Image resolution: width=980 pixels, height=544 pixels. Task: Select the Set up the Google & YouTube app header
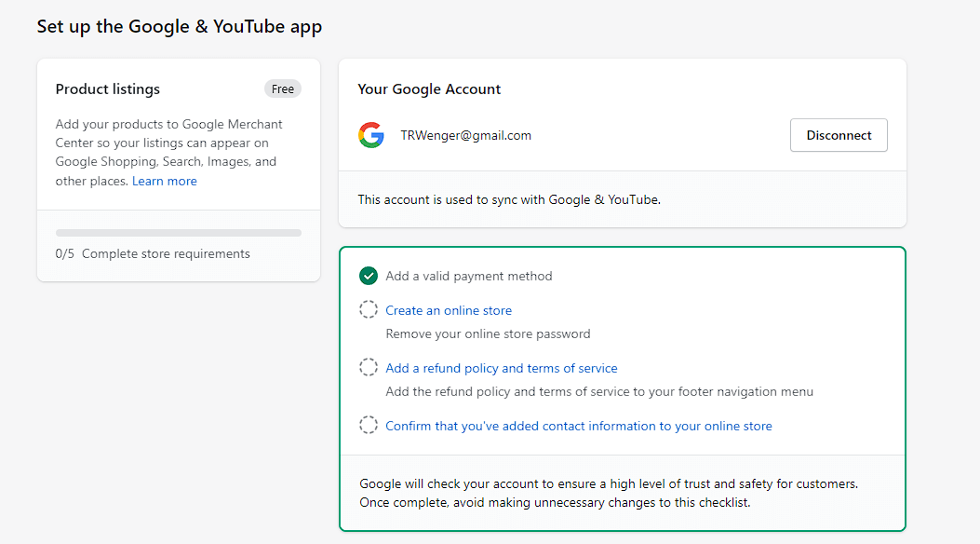(179, 26)
